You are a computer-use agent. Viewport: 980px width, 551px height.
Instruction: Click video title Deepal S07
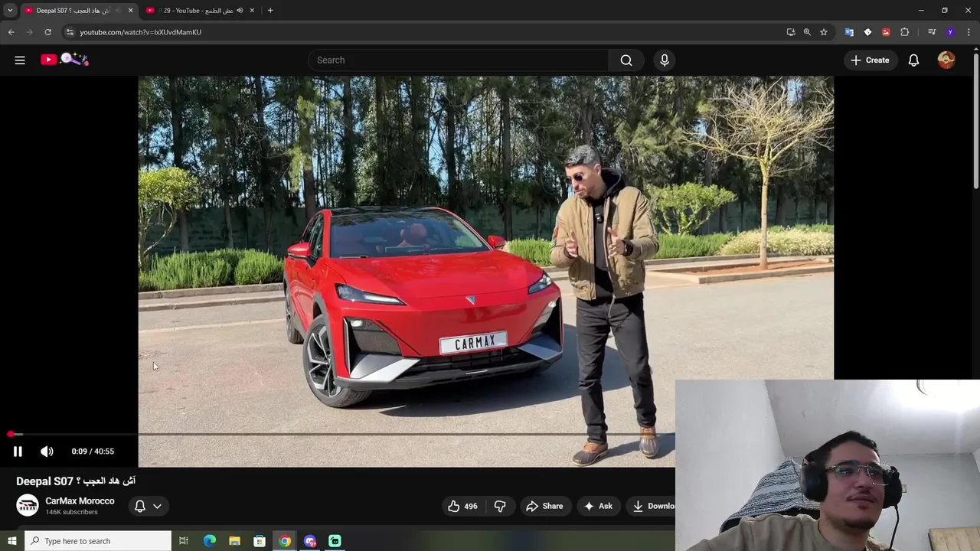click(76, 481)
